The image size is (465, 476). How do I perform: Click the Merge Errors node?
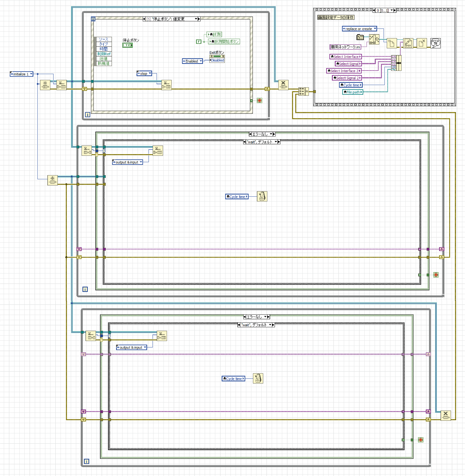point(303,91)
